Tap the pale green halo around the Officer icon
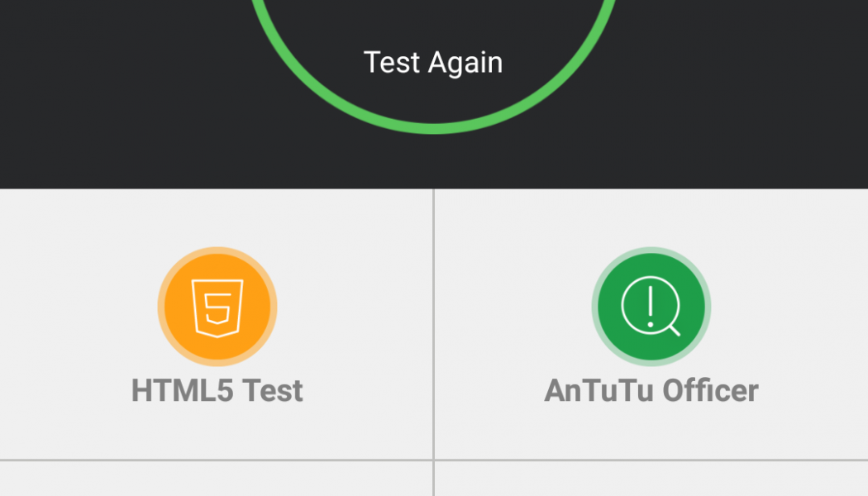868x496 pixels. click(x=651, y=250)
